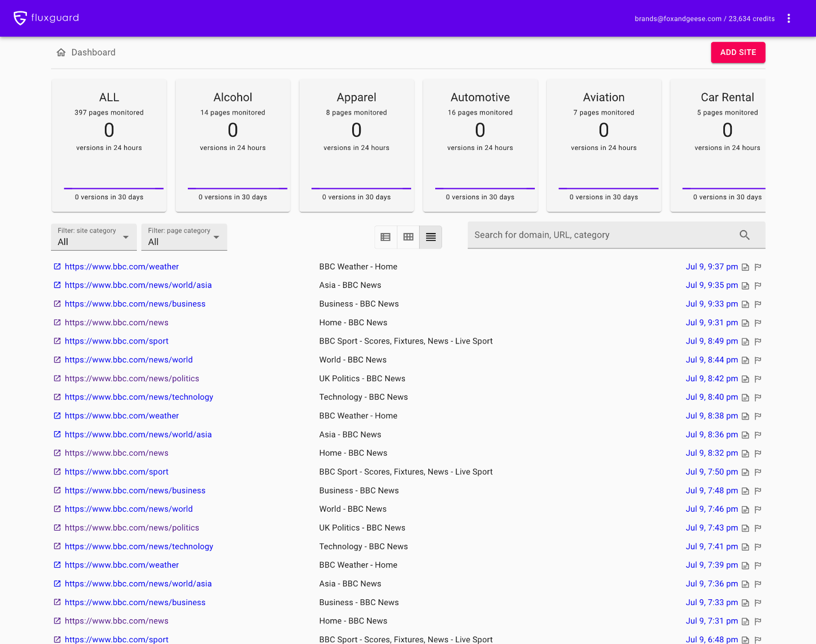
Task: Click the ADD SITE button
Action: [x=738, y=52]
